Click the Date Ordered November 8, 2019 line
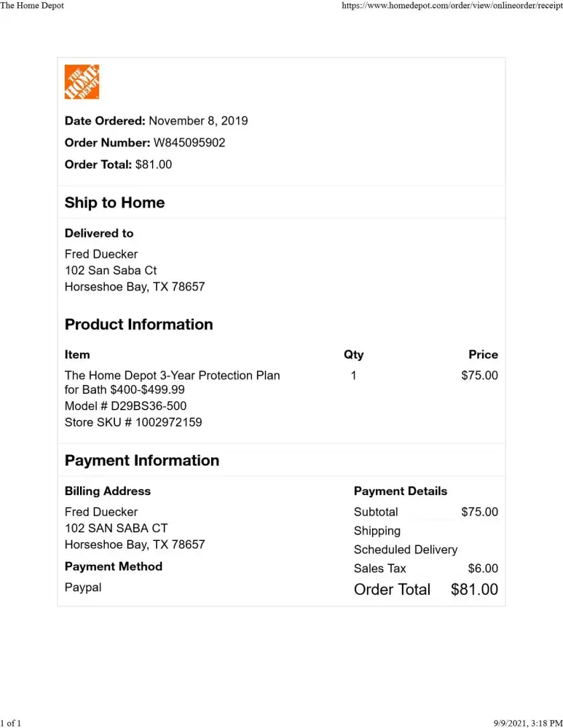The image size is (563, 728). [x=156, y=121]
